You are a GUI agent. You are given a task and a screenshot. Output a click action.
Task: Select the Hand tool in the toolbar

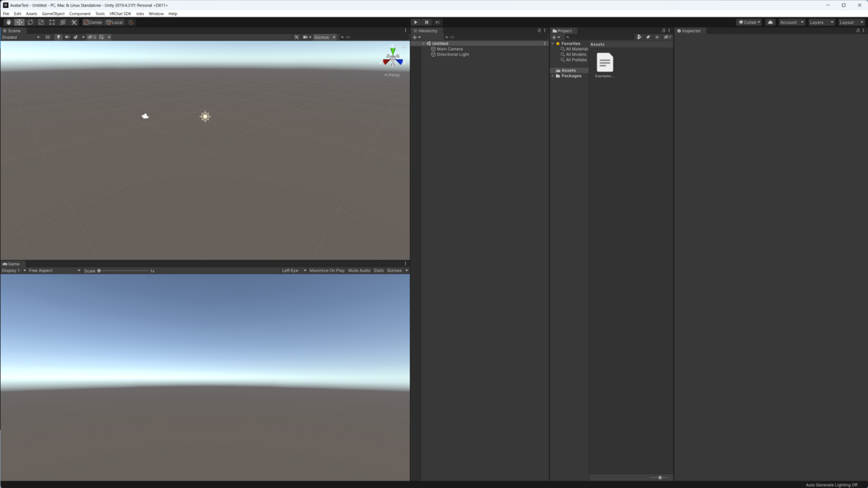9,22
